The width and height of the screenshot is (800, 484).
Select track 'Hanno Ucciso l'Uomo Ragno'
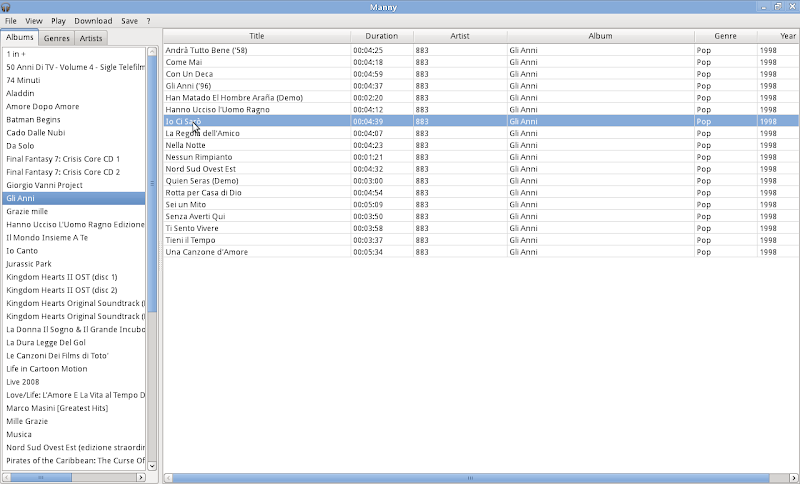[x=217, y=110]
